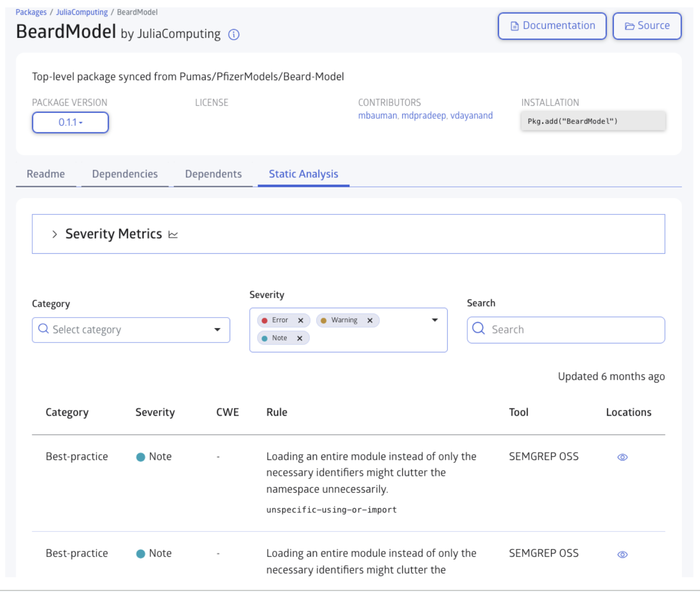Click the magnifier icon in Select category field
The height and width of the screenshot is (592, 700).
click(x=44, y=329)
